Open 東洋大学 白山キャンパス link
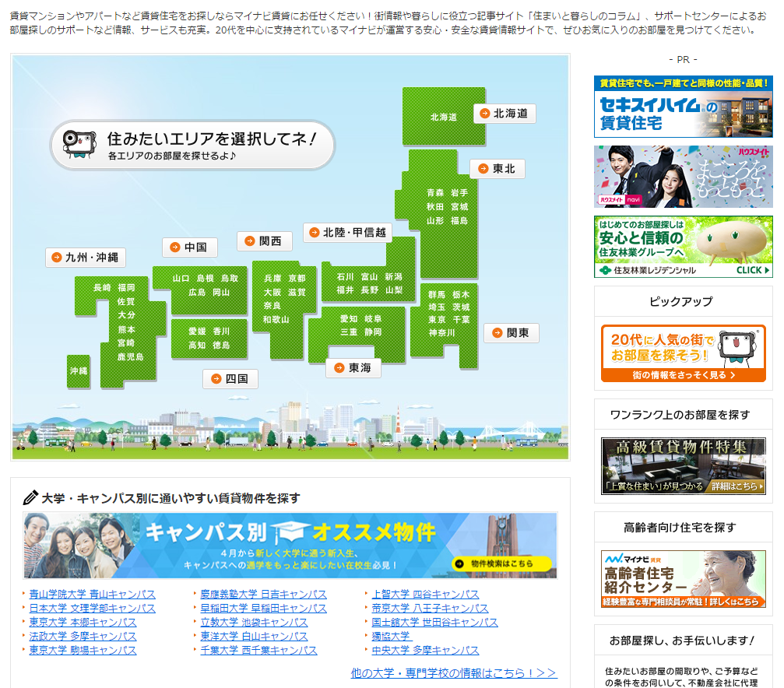 [254, 636]
